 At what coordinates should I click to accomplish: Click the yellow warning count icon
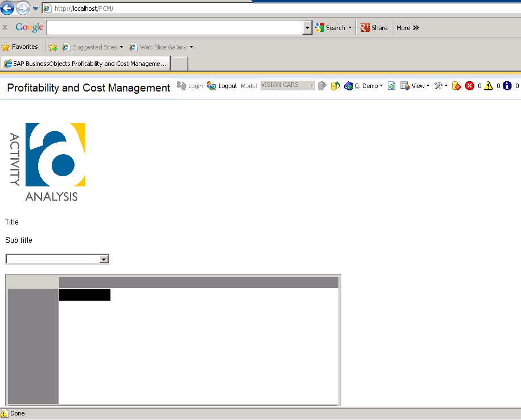tap(489, 86)
